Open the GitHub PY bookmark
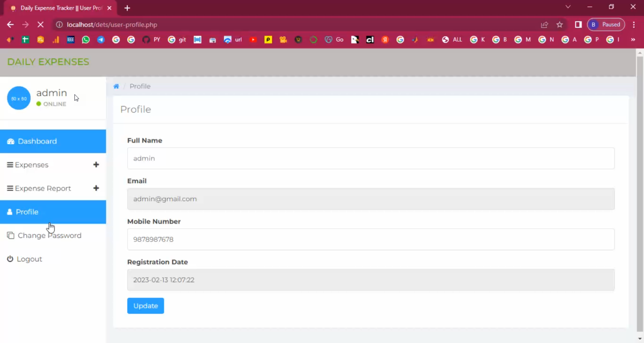This screenshot has height=343, width=644. [151, 39]
